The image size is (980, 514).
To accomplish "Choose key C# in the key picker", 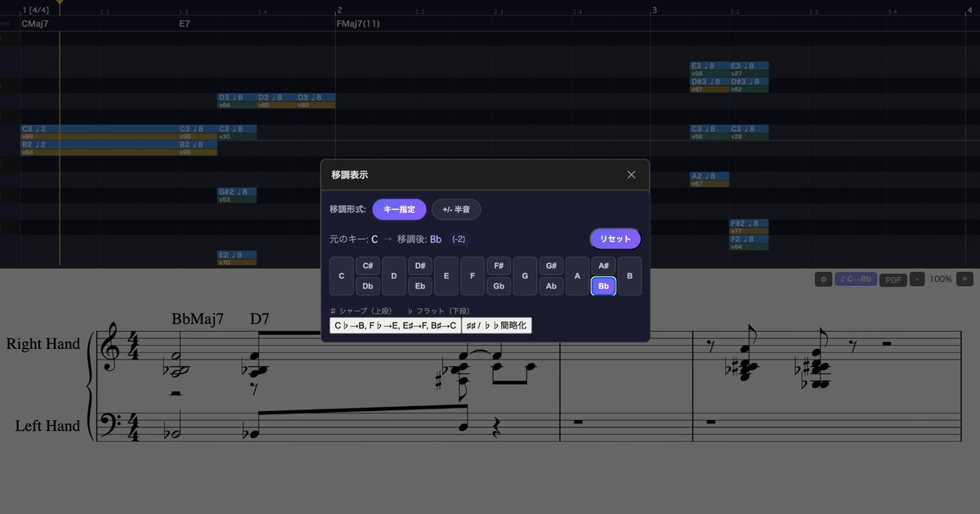I will [x=368, y=266].
